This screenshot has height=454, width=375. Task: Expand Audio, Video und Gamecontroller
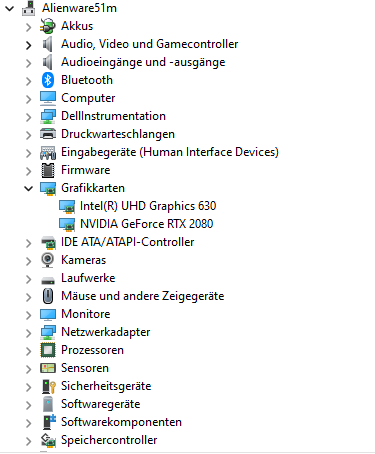click(29, 45)
